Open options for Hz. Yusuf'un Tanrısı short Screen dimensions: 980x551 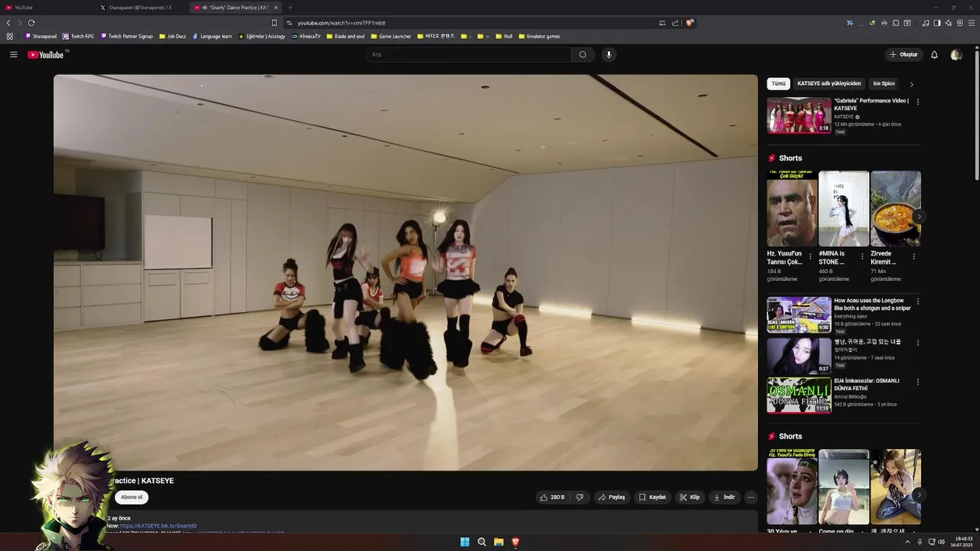pos(811,256)
